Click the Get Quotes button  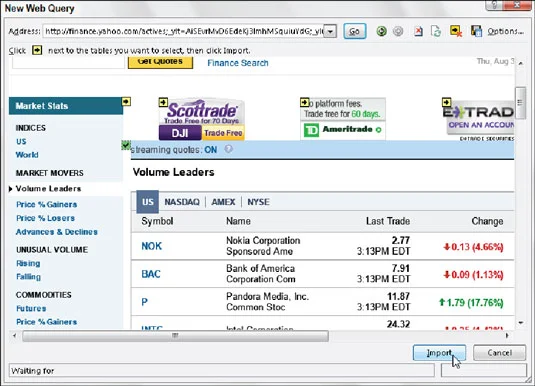(x=160, y=62)
